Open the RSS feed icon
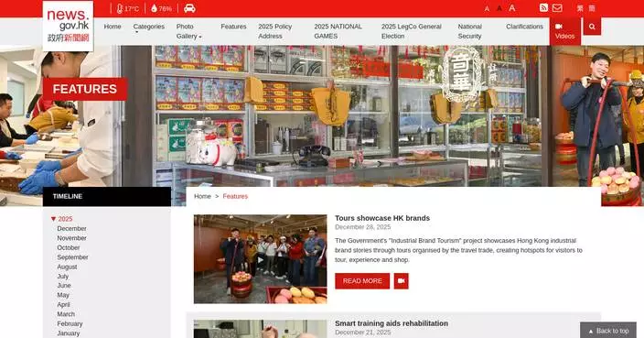 tap(543, 8)
